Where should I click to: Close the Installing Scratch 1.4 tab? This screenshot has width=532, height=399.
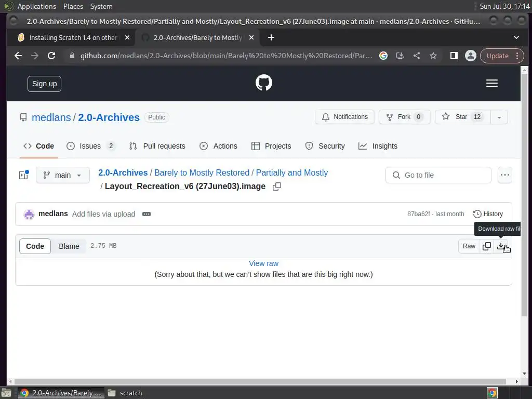point(127,37)
